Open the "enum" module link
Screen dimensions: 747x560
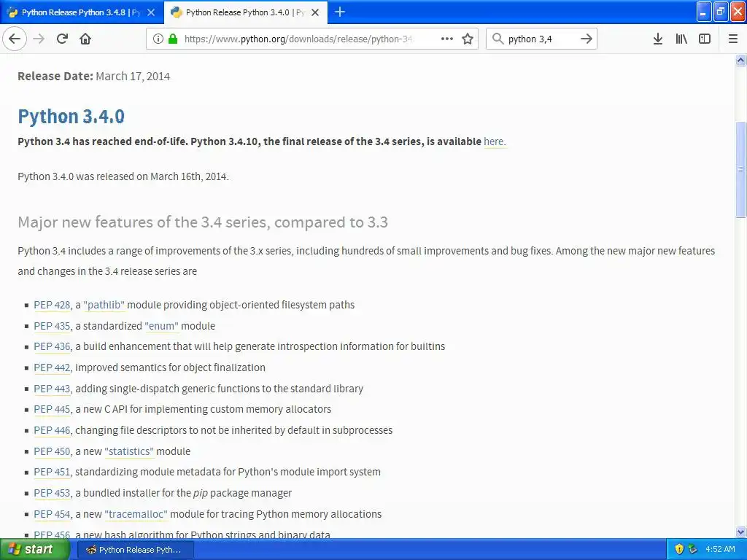161,326
